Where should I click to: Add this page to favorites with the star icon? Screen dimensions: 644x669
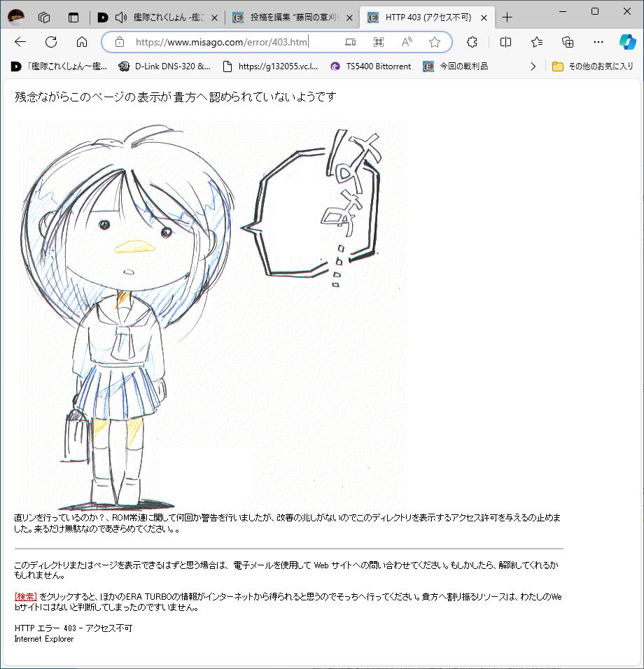[x=435, y=42]
